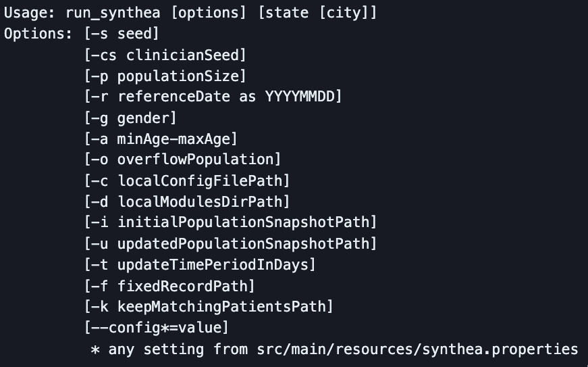Image resolution: width=588 pixels, height=367 pixels.
Task: Click the [state [city]] usage argument
Action: tap(317, 13)
